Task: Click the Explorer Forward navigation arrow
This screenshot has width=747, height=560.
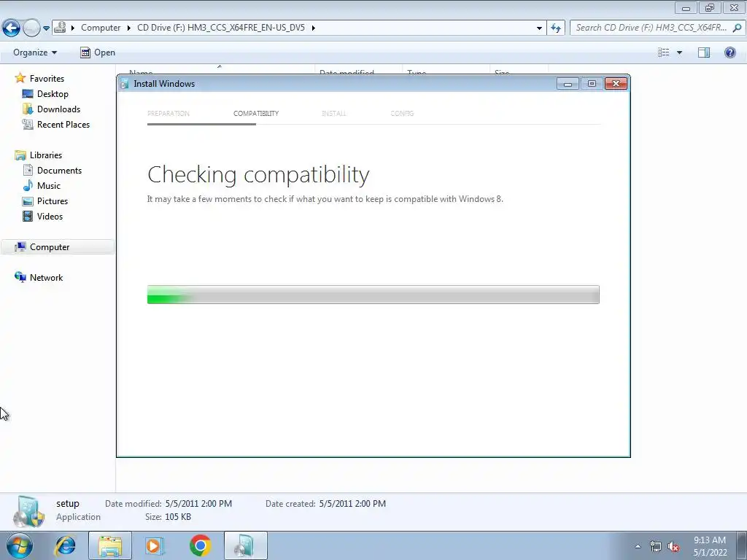Action: (31, 28)
